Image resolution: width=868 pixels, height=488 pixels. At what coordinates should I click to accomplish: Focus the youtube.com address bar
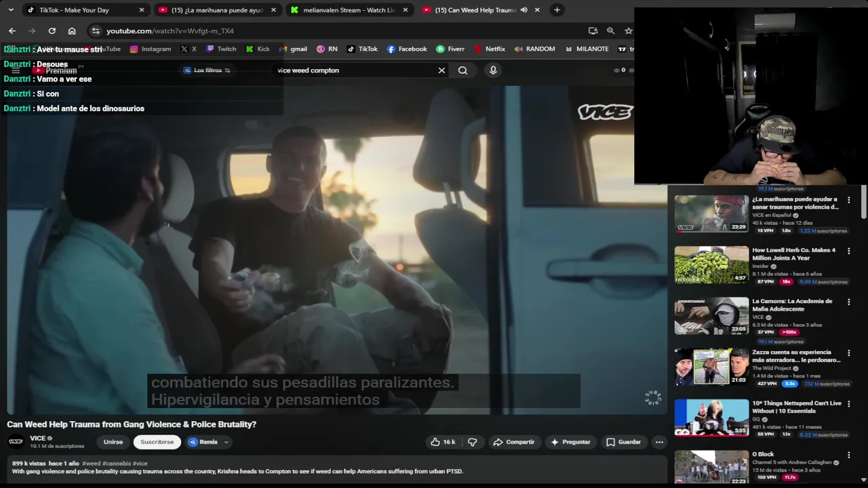339,30
